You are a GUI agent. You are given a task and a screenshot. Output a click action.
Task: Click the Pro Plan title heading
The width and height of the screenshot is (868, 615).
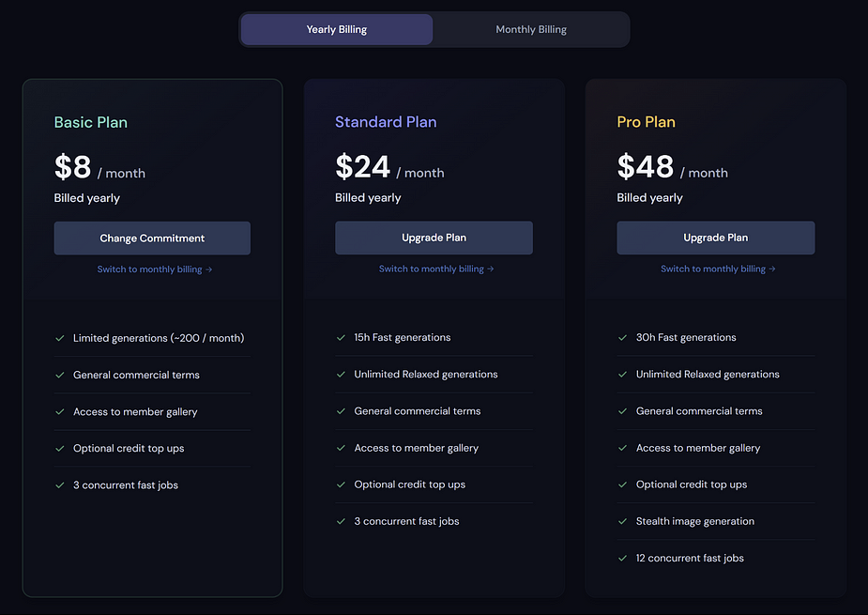(x=646, y=122)
